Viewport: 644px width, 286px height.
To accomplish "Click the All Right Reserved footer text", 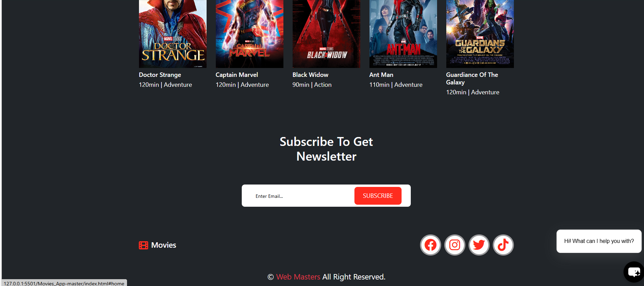I will 354,277.
